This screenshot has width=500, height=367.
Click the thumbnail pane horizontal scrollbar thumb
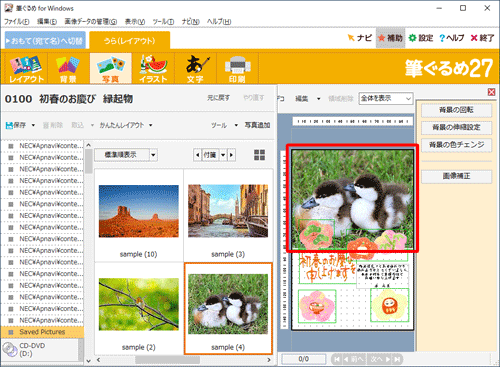167,360
